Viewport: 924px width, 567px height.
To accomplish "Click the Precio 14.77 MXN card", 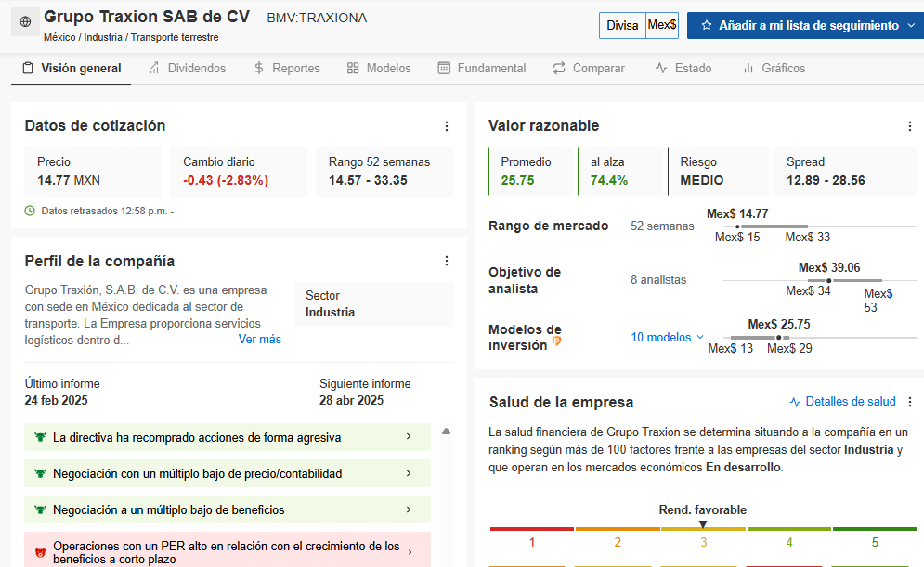I will coord(93,172).
